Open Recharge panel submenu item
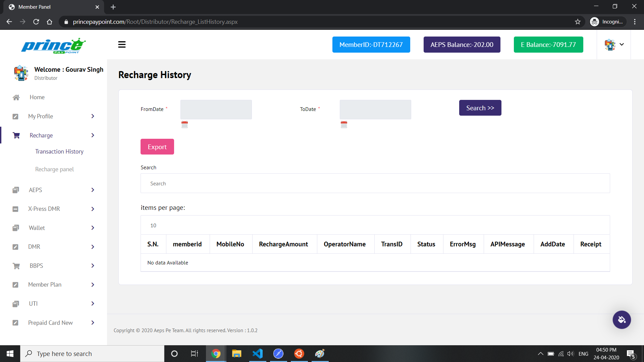This screenshot has width=644, height=362. point(54,169)
